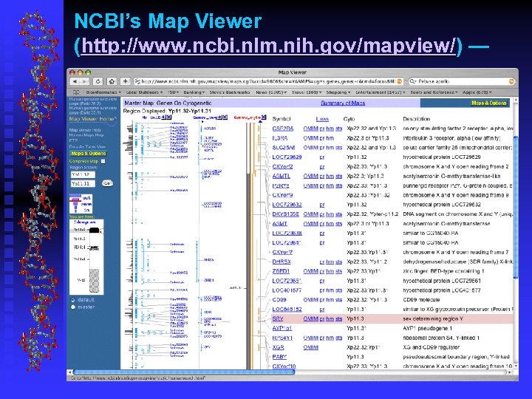The width and height of the screenshot is (532, 399).
Task: Click the zoom out control
Action: click(x=86, y=197)
